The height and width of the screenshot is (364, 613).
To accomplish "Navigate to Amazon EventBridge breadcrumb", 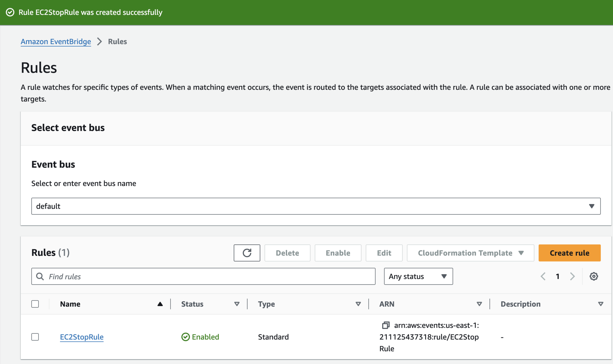I will (x=56, y=42).
